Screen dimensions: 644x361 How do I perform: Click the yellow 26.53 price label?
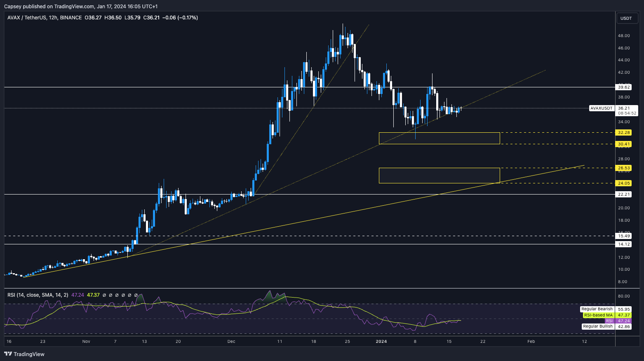[624, 168]
